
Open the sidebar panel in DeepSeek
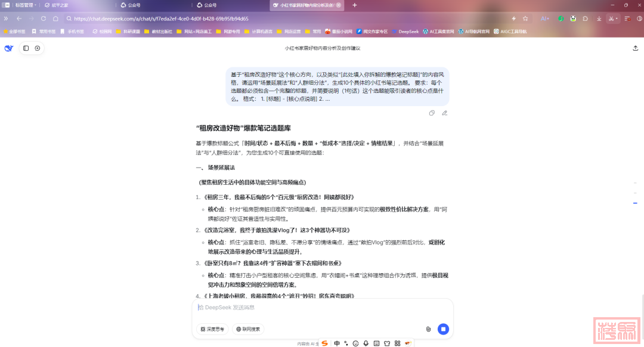pyautogui.click(x=26, y=48)
